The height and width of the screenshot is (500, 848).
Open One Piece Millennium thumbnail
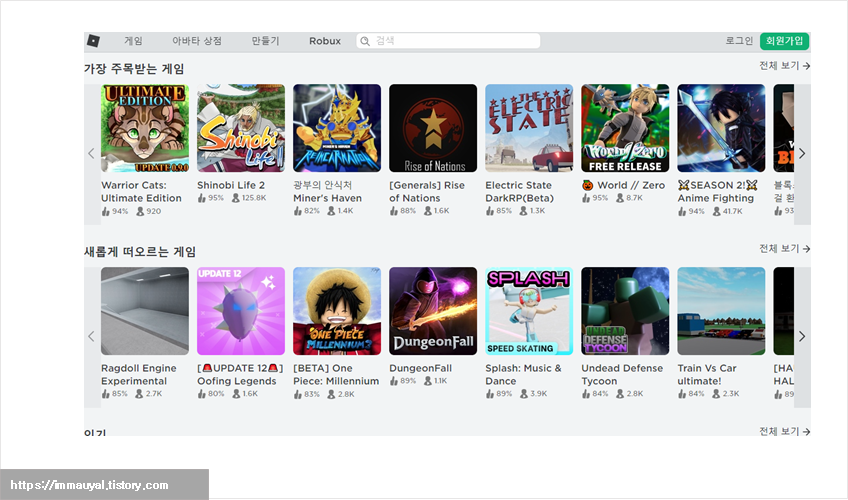pyautogui.click(x=337, y=311)
